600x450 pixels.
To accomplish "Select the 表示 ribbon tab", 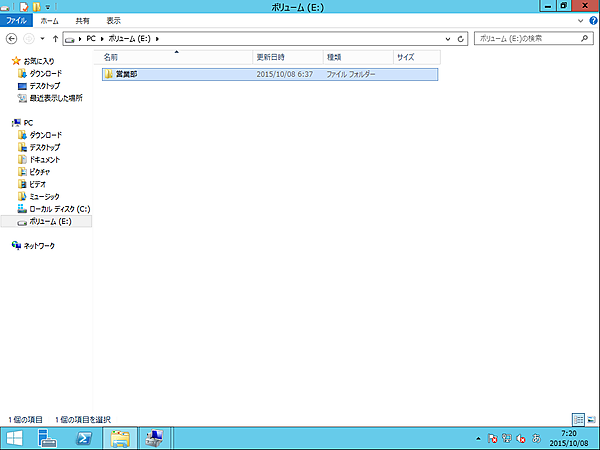I will click(x=113, y=21).
